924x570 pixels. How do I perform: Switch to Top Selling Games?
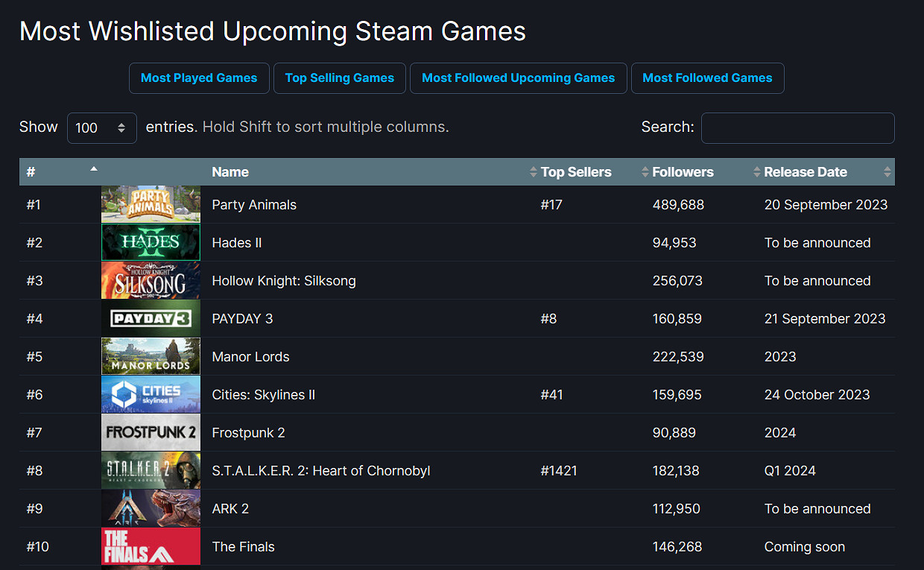click(339, 77)
